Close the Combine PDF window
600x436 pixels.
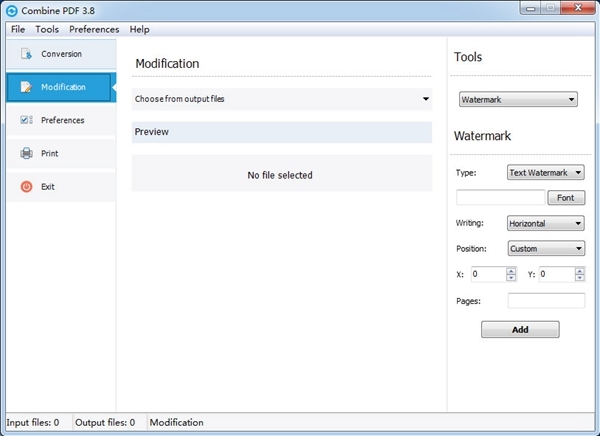(x=578, y=8)
